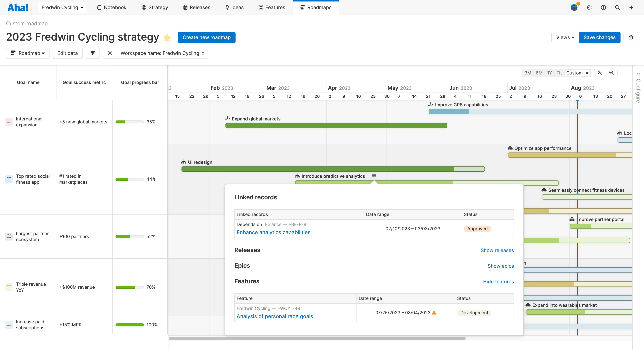Image resolution: width=644 pixels, height=350 pixels.
Task: Open the Views dropdown
Action: (565, 37)
